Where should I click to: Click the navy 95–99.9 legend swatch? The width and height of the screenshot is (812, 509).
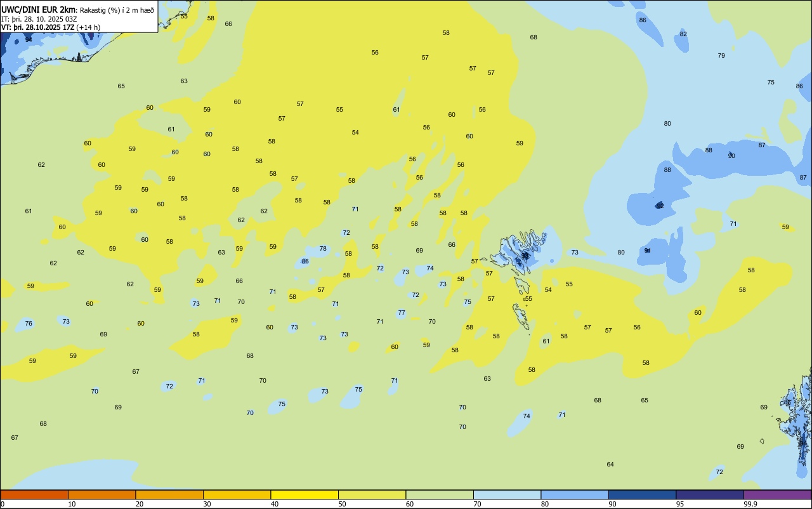coord(710,494)
